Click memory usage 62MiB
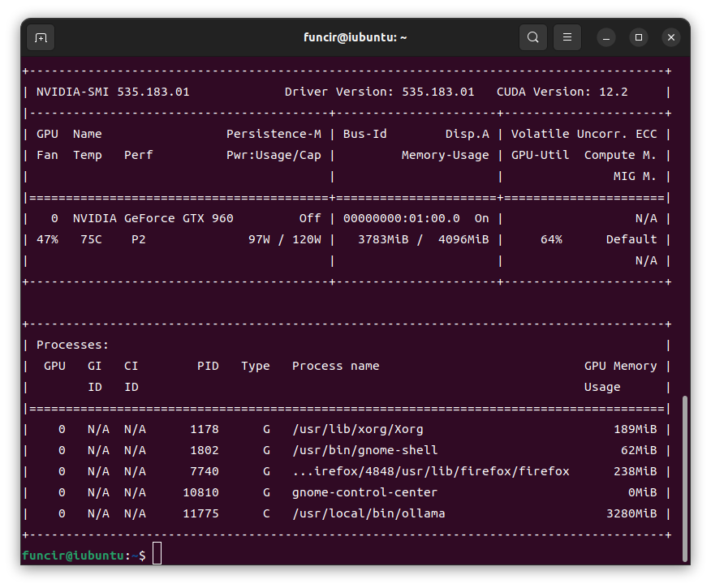 point(639,450)
